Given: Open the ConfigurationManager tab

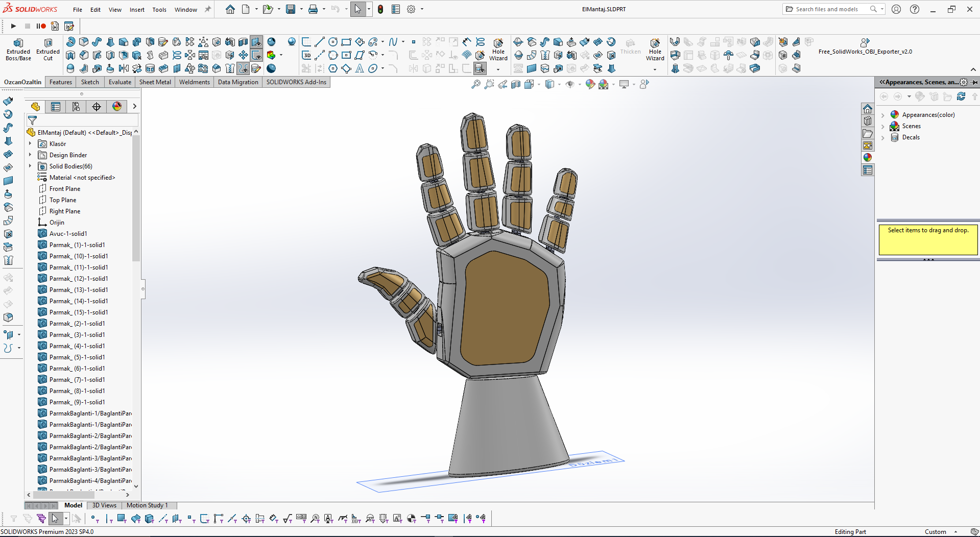Looking at the screenshot, I should [76, 106].
